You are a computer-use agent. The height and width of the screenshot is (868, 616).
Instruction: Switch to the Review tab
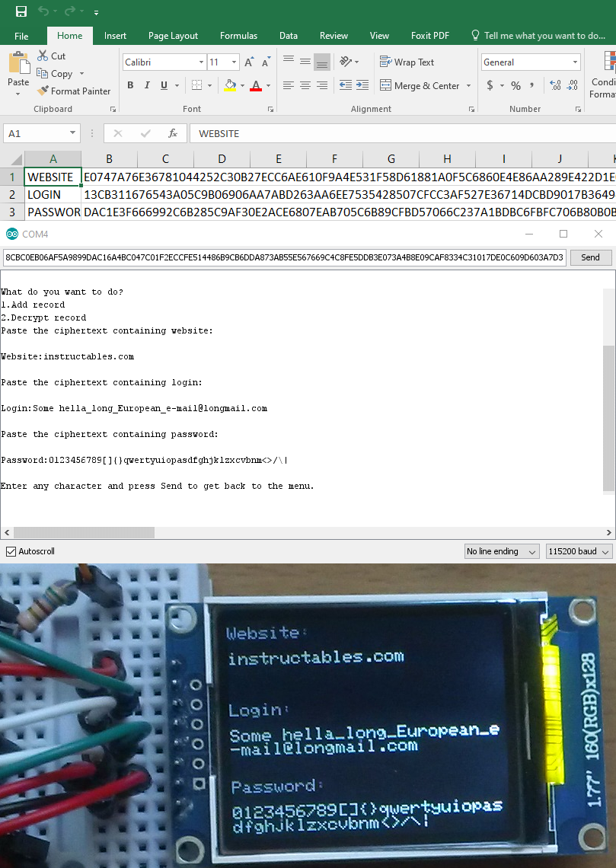(334, 36)
